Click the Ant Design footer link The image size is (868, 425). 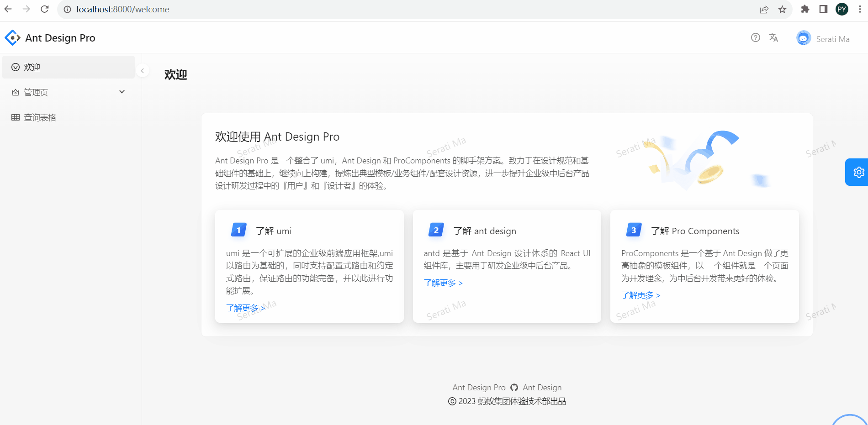point(542,388)
